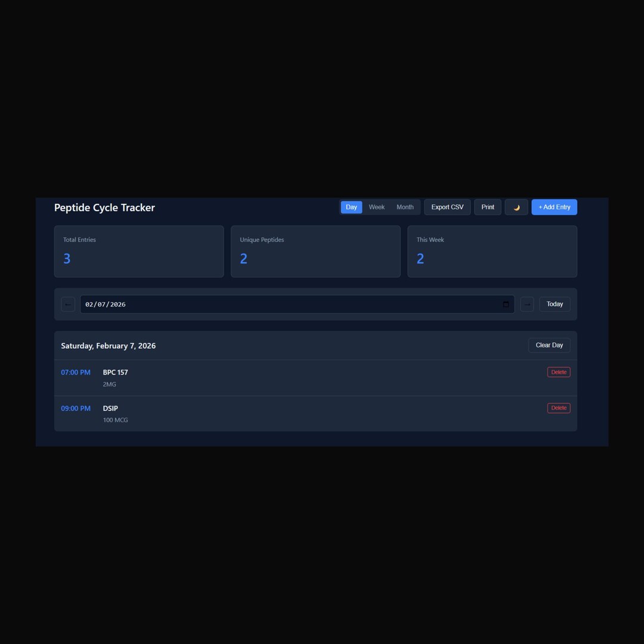Delete the BPC 157 entry

[x=559, y=372]
